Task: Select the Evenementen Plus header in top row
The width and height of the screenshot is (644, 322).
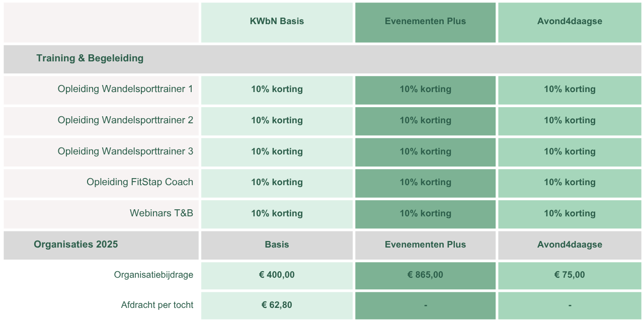Action: click(x=425, y=22)
